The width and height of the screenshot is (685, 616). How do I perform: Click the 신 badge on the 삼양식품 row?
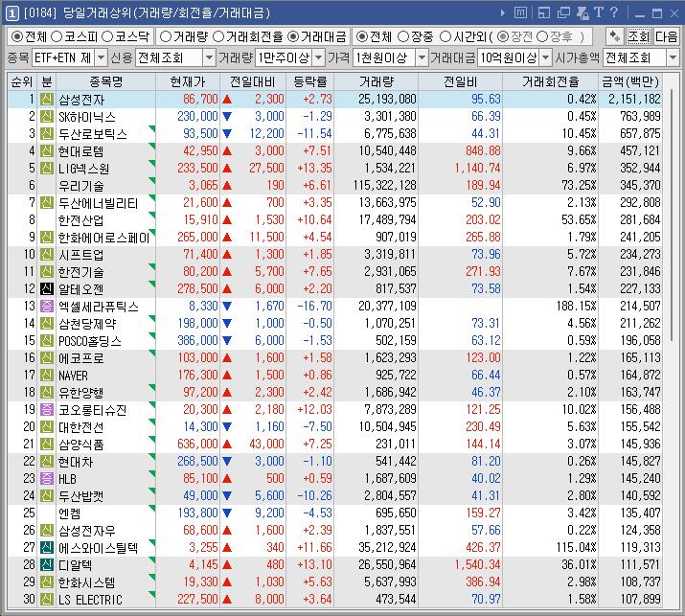(47, 444)
